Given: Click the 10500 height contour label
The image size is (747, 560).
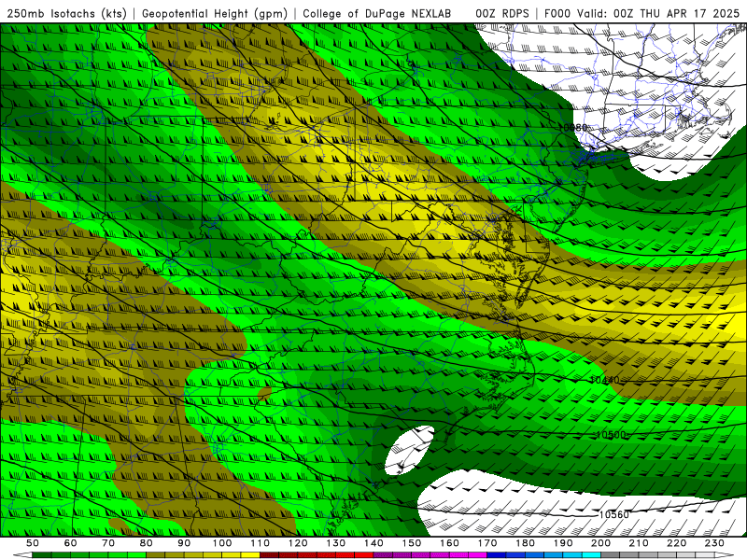Looking at the screenshot, I should [x=611, y=435].
